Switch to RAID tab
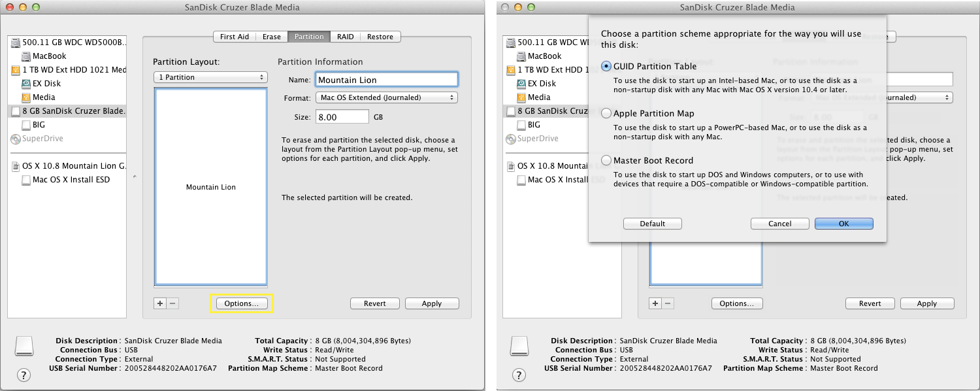The width and height of the screenshot is (980, 391). [x=345, y=37]
